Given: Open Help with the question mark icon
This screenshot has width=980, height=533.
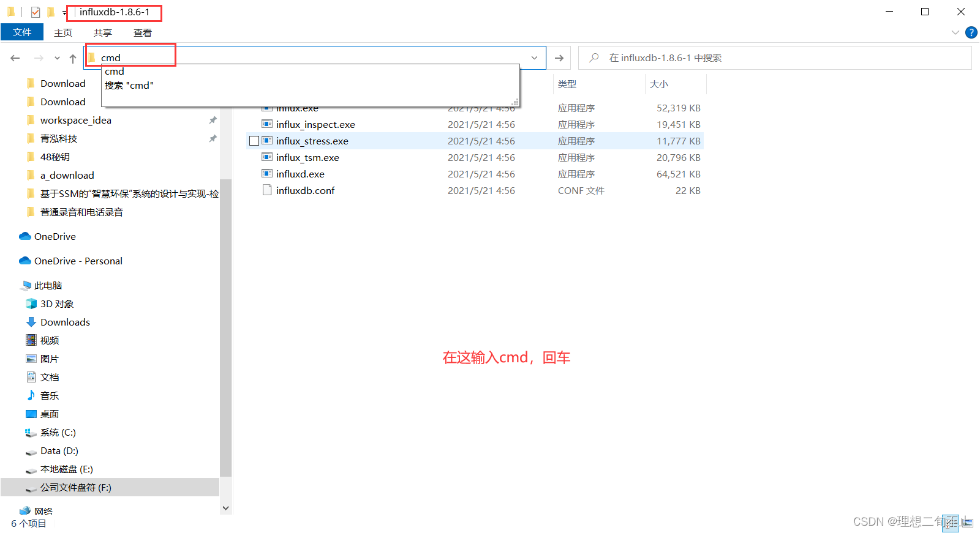Looking at the screenshot, I should click(x=971, y=32).
